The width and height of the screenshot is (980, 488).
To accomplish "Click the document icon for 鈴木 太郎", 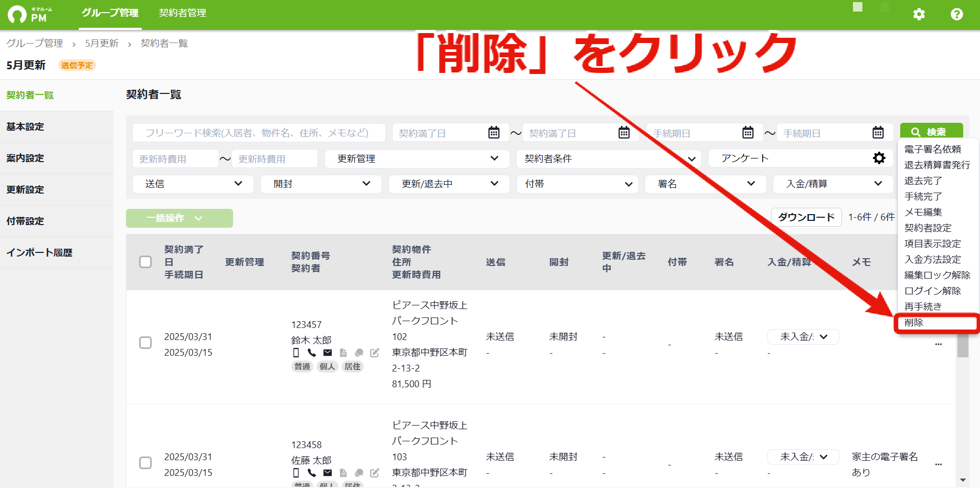I will (343, 353).
